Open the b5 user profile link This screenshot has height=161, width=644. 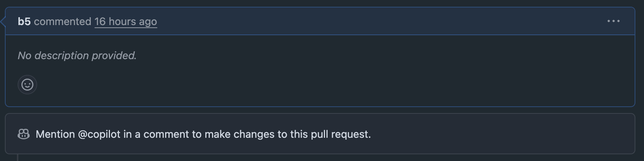(x=24, y=21)
